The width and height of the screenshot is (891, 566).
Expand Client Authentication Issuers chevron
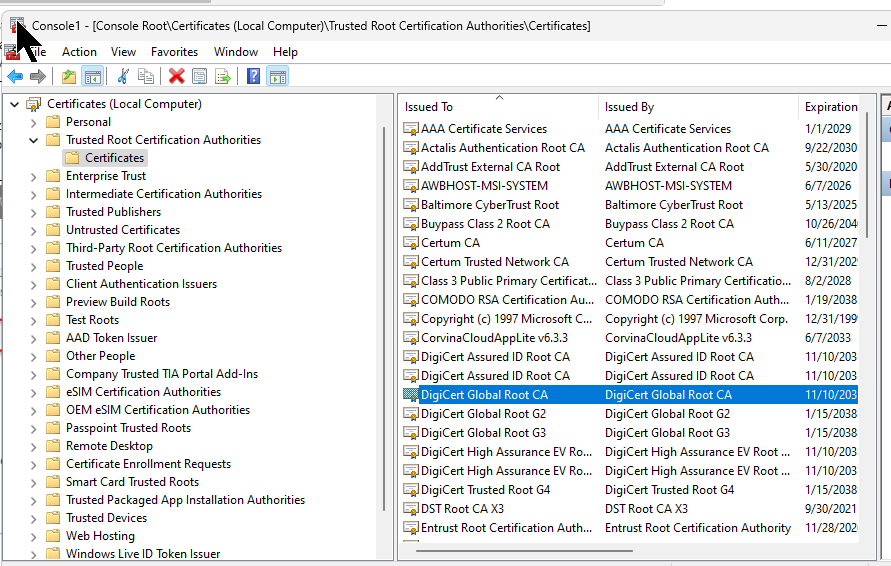tap(34, 285)
